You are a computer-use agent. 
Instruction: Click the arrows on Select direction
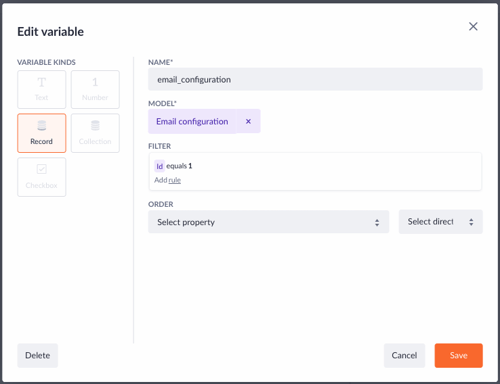coord(471,222)
